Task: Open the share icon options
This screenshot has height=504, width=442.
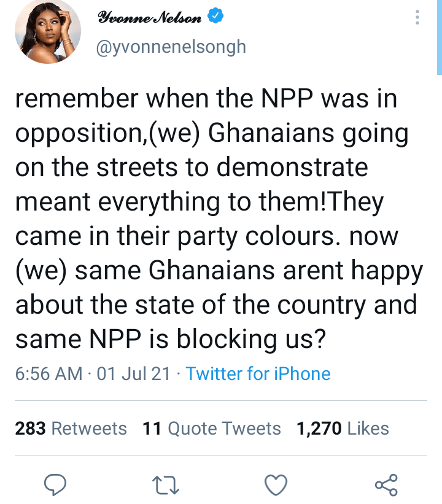Action: 386,486
